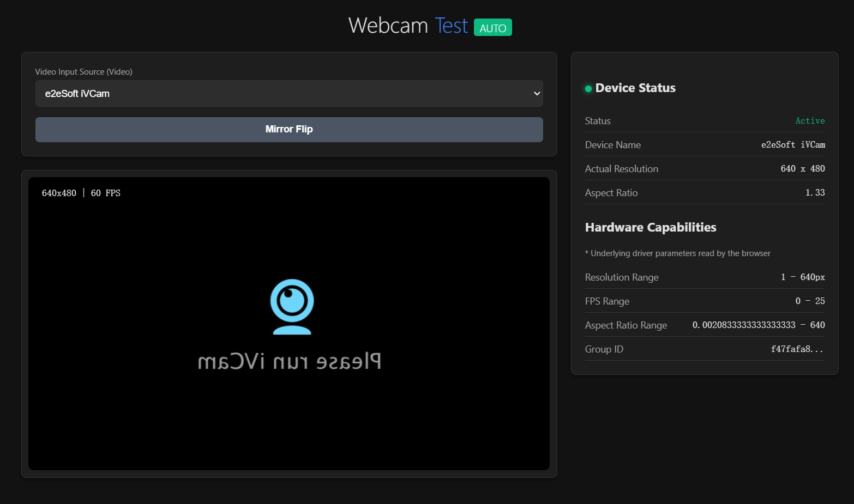Click the resolution overlay showing 640x480

click(x=59, y=192)
